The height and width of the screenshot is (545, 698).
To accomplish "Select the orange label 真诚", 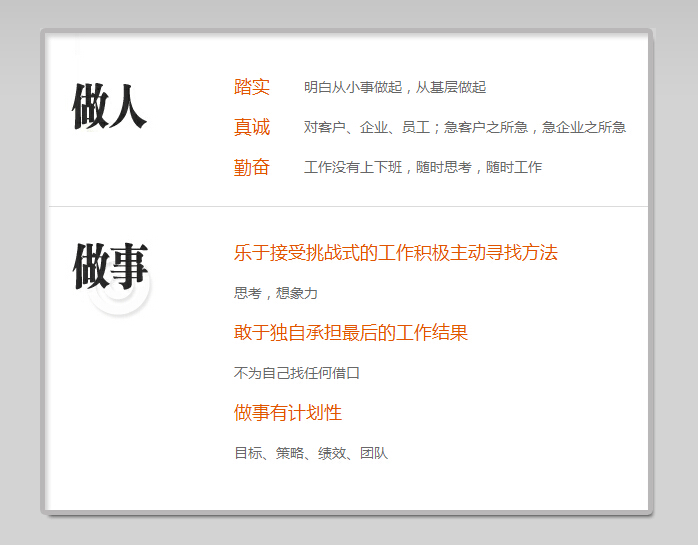I will click(252, 127).
